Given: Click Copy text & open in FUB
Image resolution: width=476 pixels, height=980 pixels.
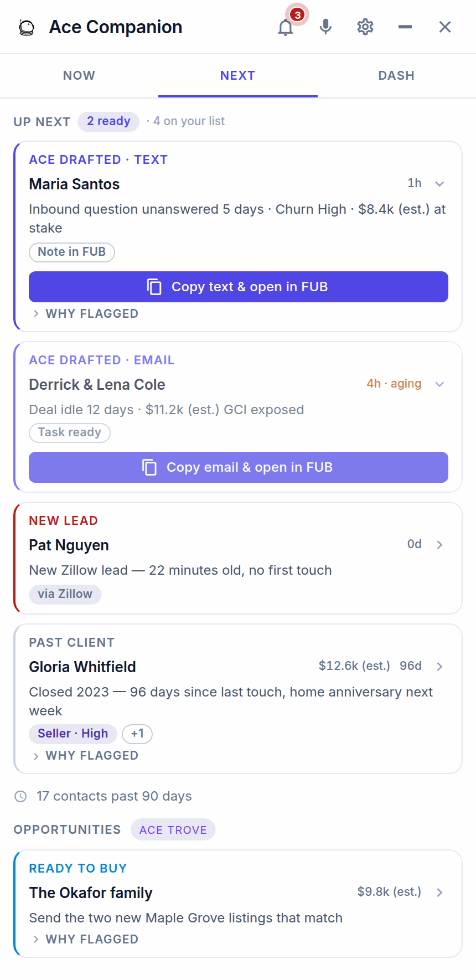Looking at the screenshot, I should (x=239, y=287).
